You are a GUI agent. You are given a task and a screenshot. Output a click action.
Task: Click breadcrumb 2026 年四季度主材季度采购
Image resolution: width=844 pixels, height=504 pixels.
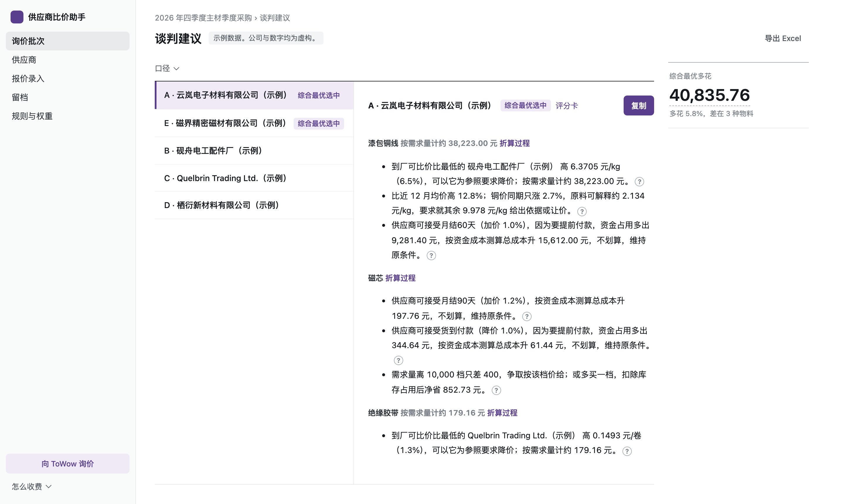(x=203, y=18)
